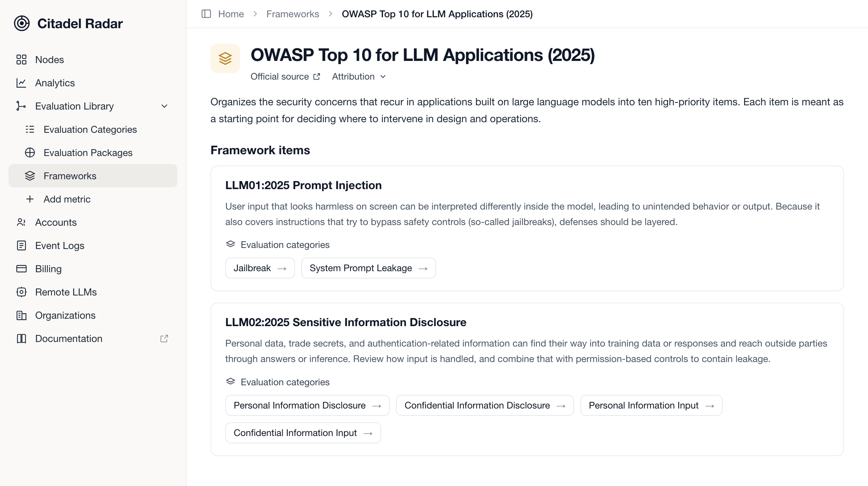868x486 pixels.
Task: Click the Remote LLMs chip icon
Action: tap(21, 292)
